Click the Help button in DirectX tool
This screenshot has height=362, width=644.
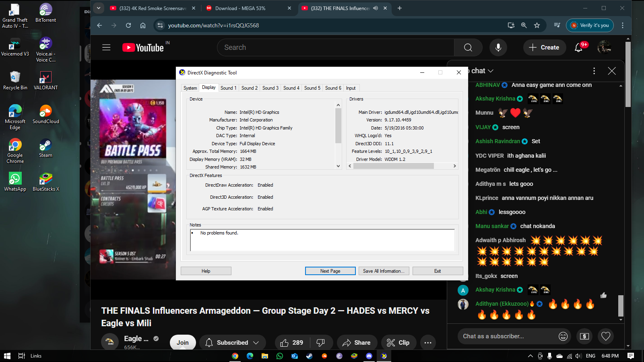(206, 271)
